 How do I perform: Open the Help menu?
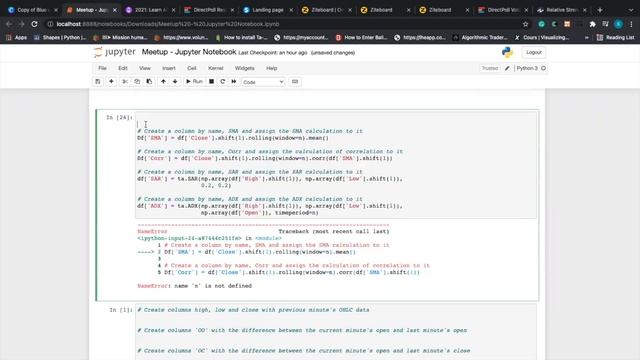pos(271,68)
